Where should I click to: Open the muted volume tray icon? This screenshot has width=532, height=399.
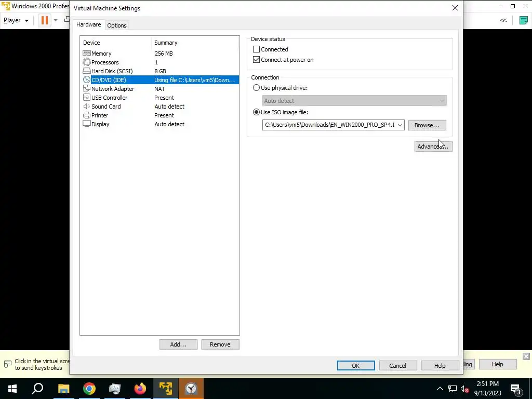(x=465, y=389)
